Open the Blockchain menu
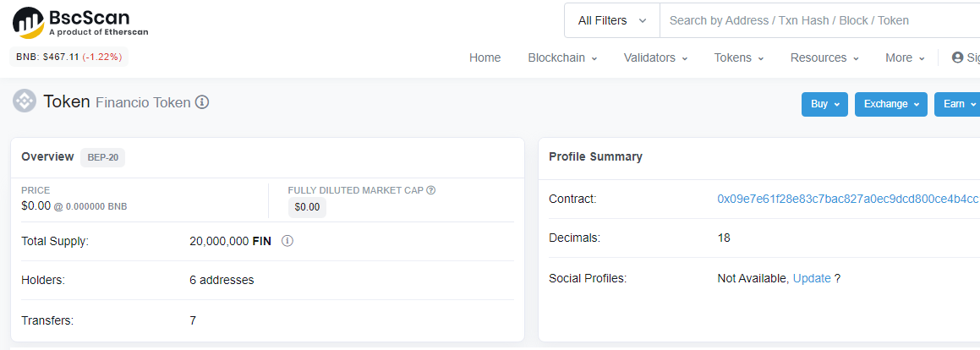The image size is (980, 350). (562, 57)
